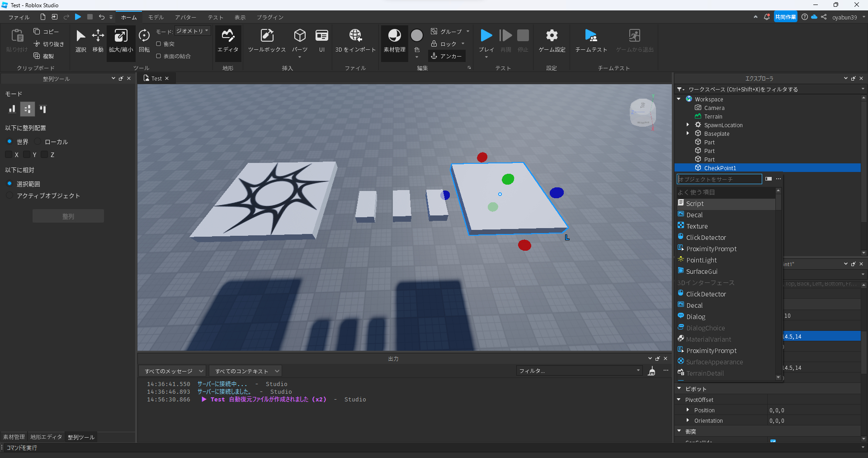Click コピー in the clipboard group
The image size is (868, 458).
coord(46,32)
